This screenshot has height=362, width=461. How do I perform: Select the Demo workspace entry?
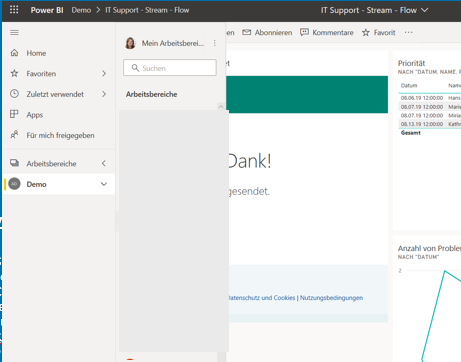point(59,184)
